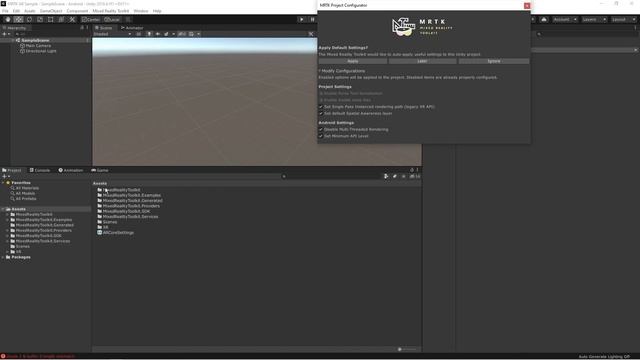Viewport: 640px width, 360px height.
Task: Select the Move tool in toolbar
Action: pos(18,20)
